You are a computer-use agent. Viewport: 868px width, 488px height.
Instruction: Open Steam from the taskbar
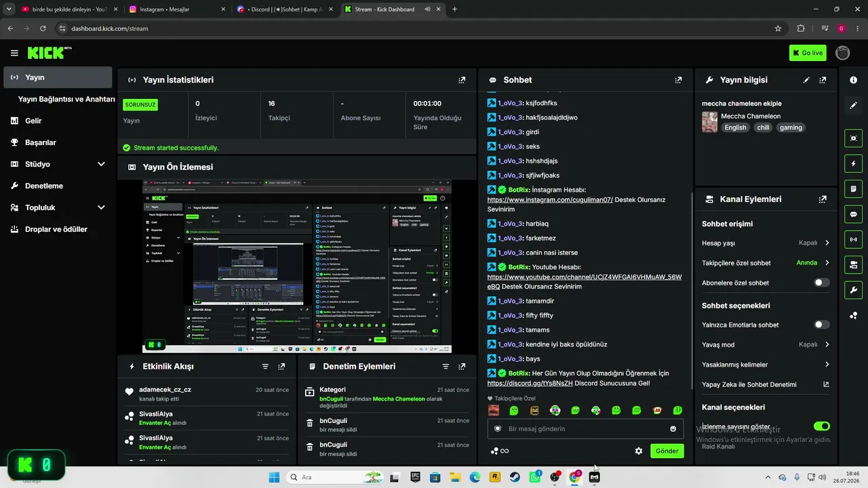pos(515,477)
